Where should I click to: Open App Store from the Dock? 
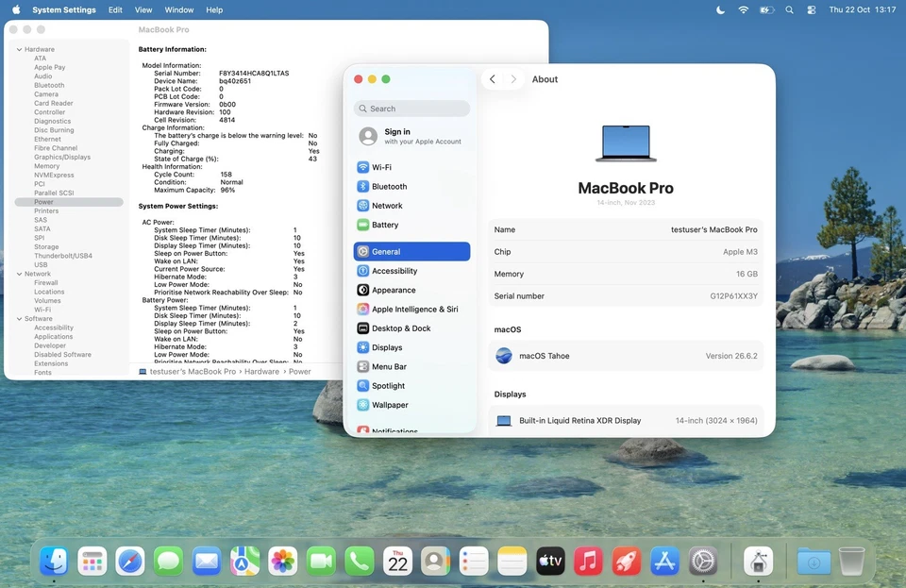664,561
